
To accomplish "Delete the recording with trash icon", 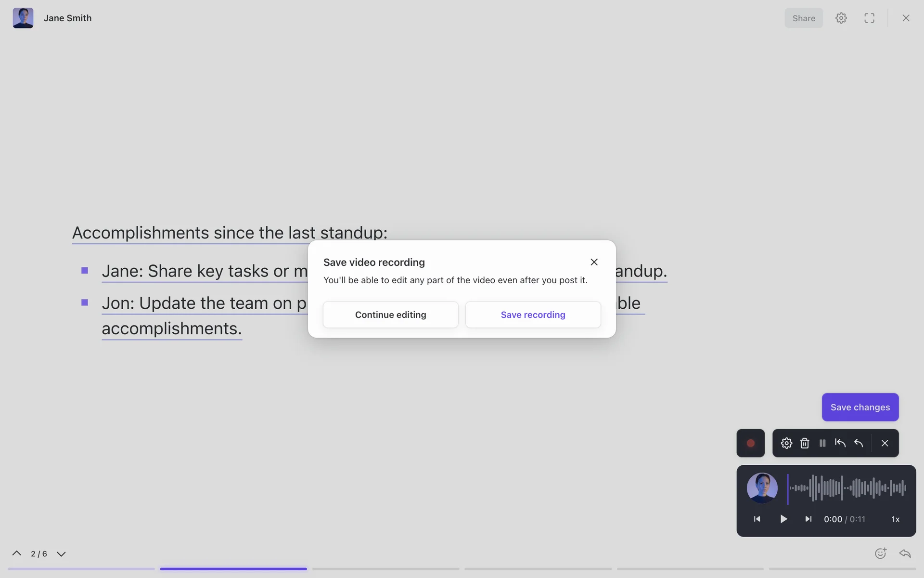I will [805, 443].
